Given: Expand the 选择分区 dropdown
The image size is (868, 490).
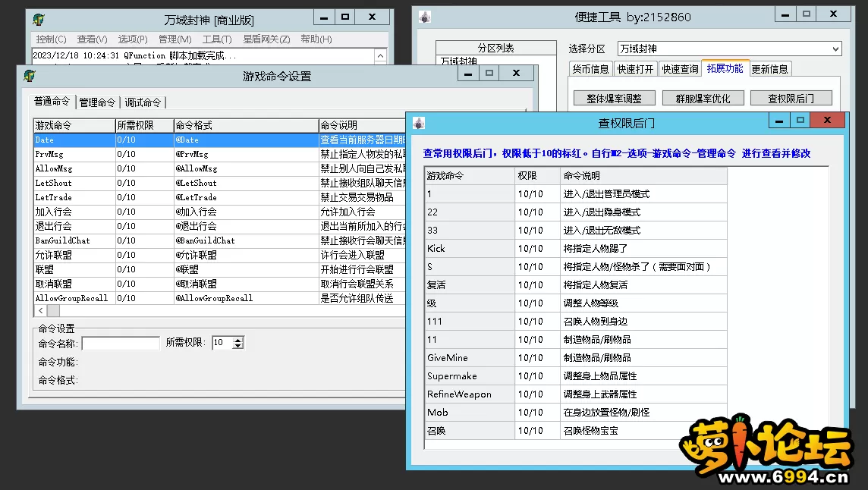Looking at the screenshot, I should pos(835,49).
